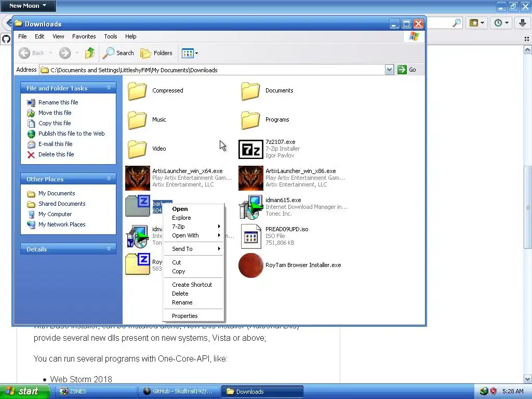
Task: Expand the Open With submenu
Action: tap(193, 235)
